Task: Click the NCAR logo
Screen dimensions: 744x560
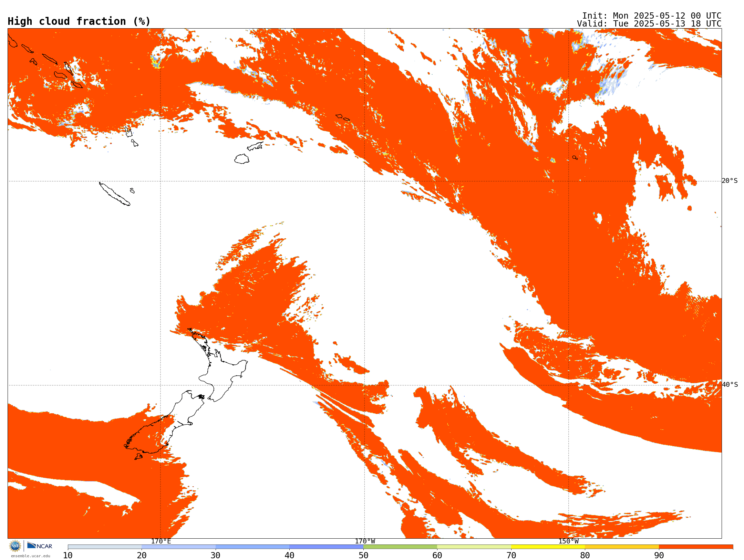Action: 40,546
